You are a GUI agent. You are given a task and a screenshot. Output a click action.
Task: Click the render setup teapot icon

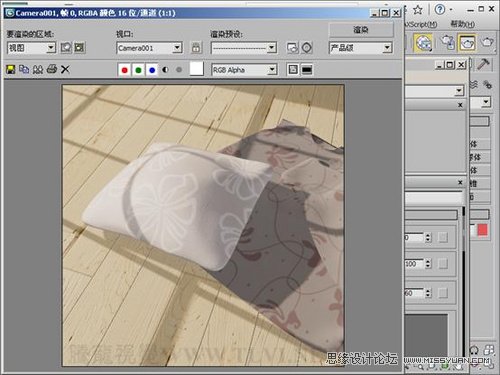pyautogui.click(x=447, y=42)
